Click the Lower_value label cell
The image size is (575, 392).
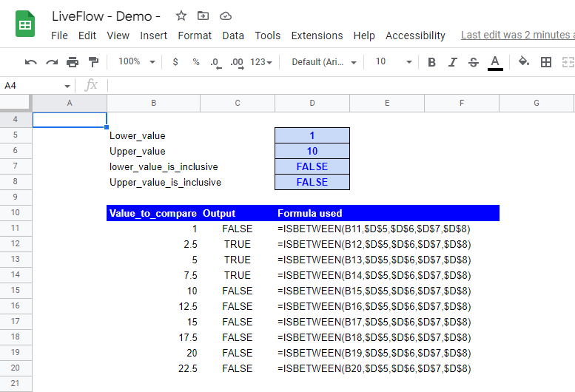[153, 135]
